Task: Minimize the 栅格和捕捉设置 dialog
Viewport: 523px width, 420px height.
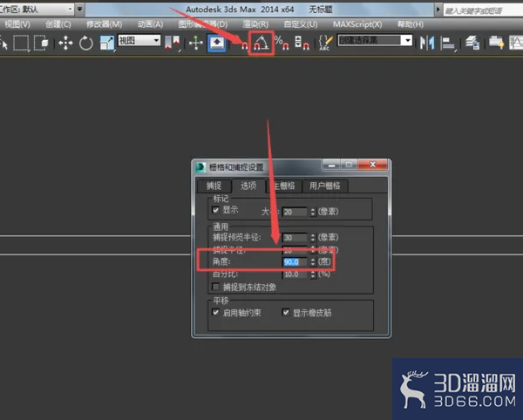Action: pos(331,165)
